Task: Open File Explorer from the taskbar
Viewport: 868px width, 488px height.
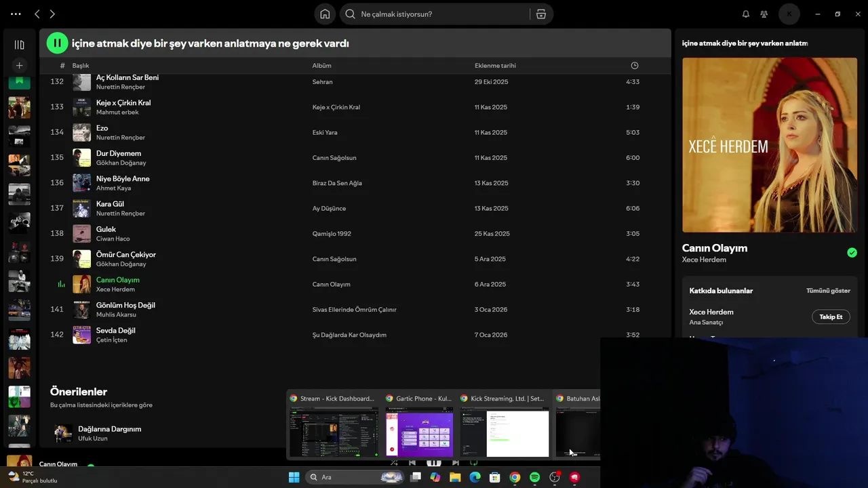Action: coord(455,477)
